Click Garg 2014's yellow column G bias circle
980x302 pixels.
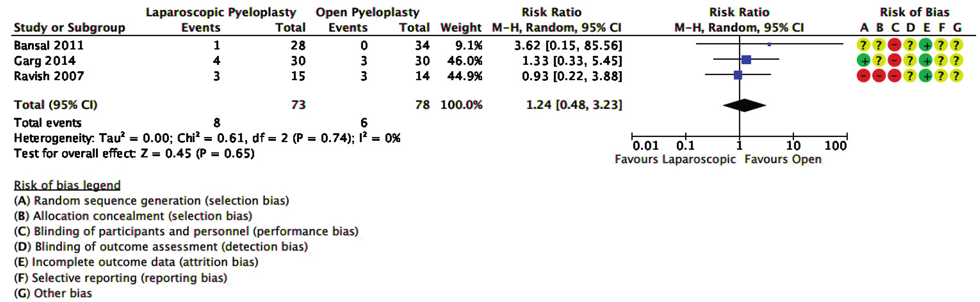[956, 60]
